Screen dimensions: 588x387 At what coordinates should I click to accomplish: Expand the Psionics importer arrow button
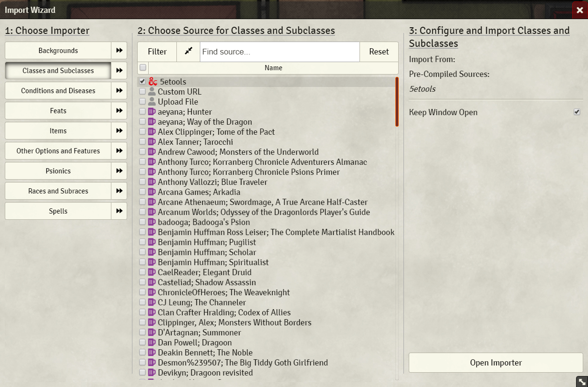click(119, 171)
